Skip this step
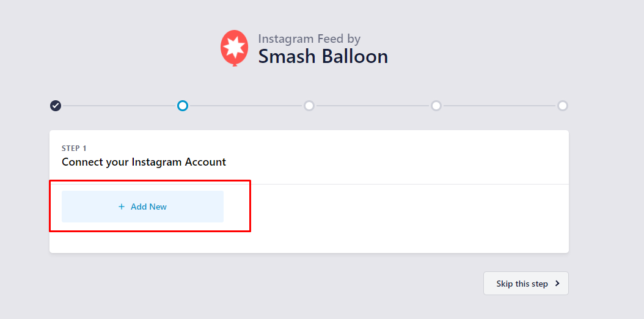The height and width of the screenshot is (319, 644). [522, 284]
